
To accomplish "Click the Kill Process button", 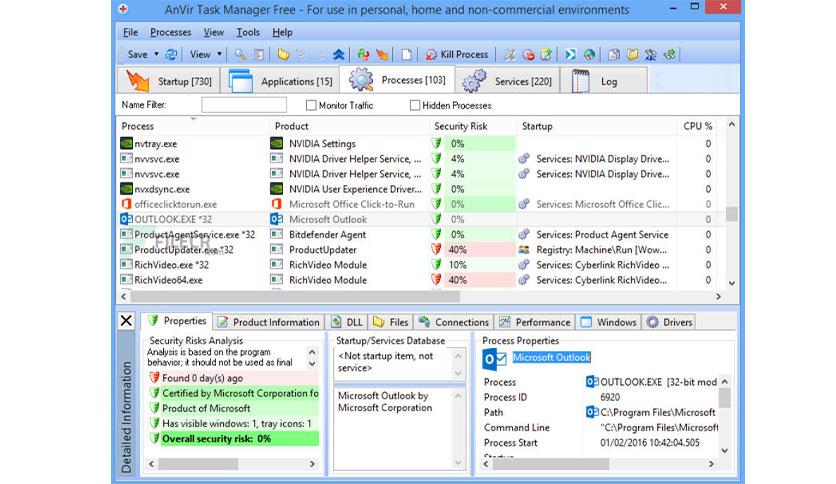I will [457, 54].
